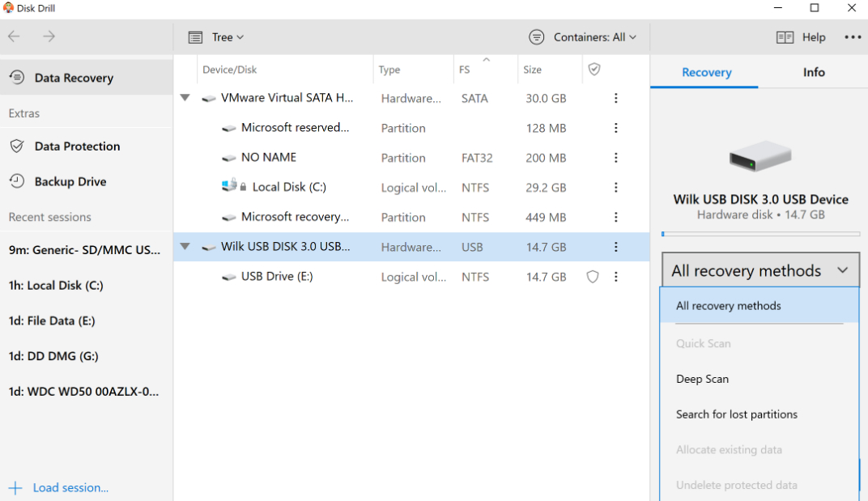Click the back navigation arrow
The image size is (868, 501).
point(14,36)
